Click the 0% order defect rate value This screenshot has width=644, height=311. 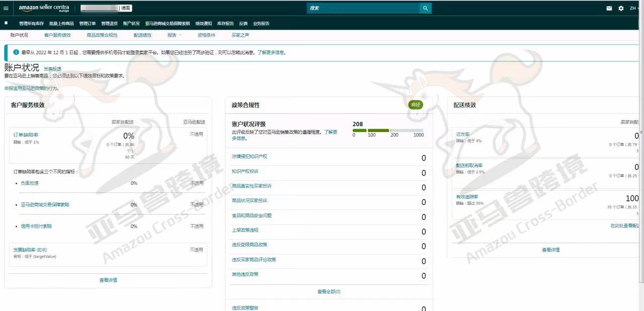129,136
